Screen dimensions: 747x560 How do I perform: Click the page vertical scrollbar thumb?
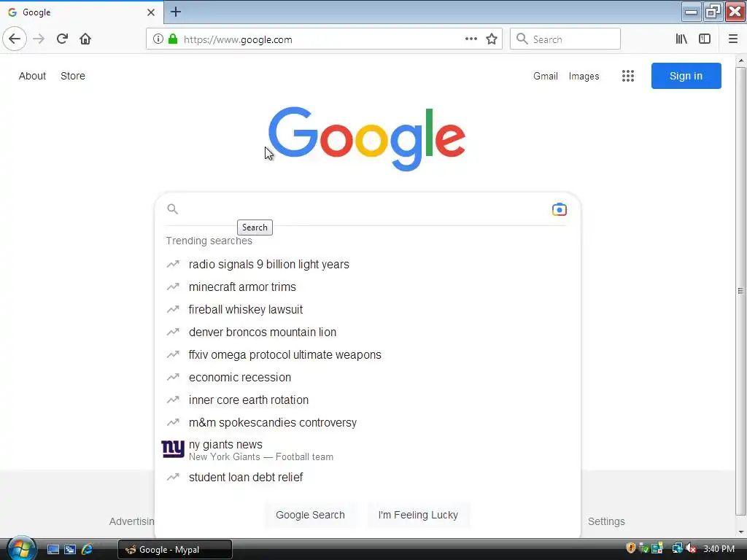pos(740,291)
